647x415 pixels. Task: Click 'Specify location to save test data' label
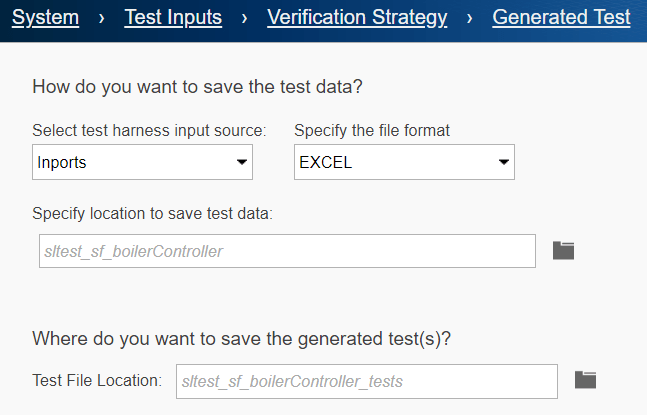pos(152,213)
